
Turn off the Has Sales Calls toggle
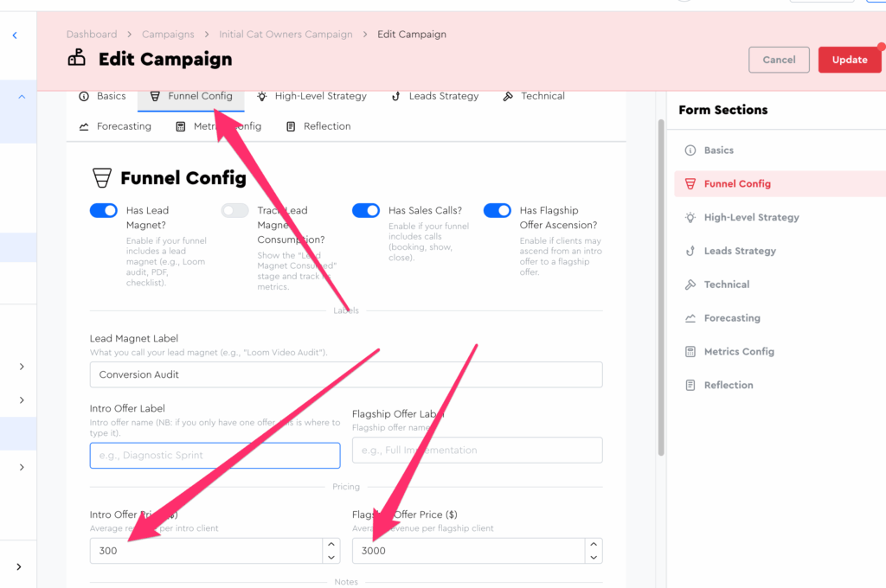(366, 211)
